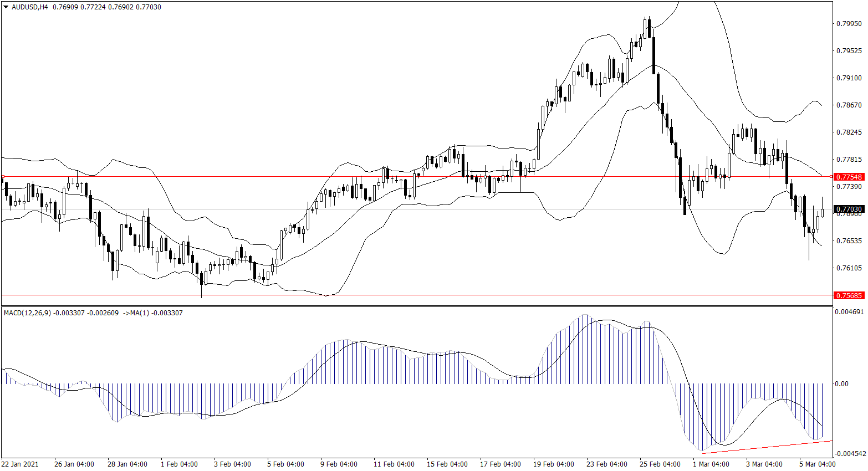The width and height of the screenshot is (868, 471).
Task: Click the black current price tag 0.77030
Action: point(849,209)
